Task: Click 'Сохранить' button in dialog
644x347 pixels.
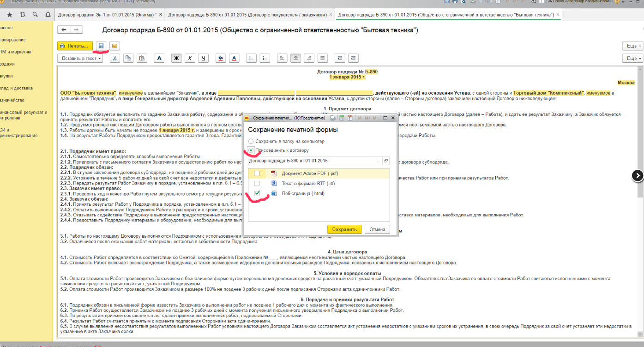Action: [x=344, y=229]
